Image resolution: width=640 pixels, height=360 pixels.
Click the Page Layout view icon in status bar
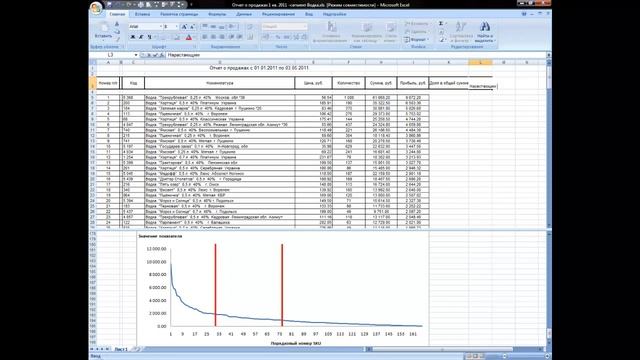pyautogui.click(x=476, y=356)
